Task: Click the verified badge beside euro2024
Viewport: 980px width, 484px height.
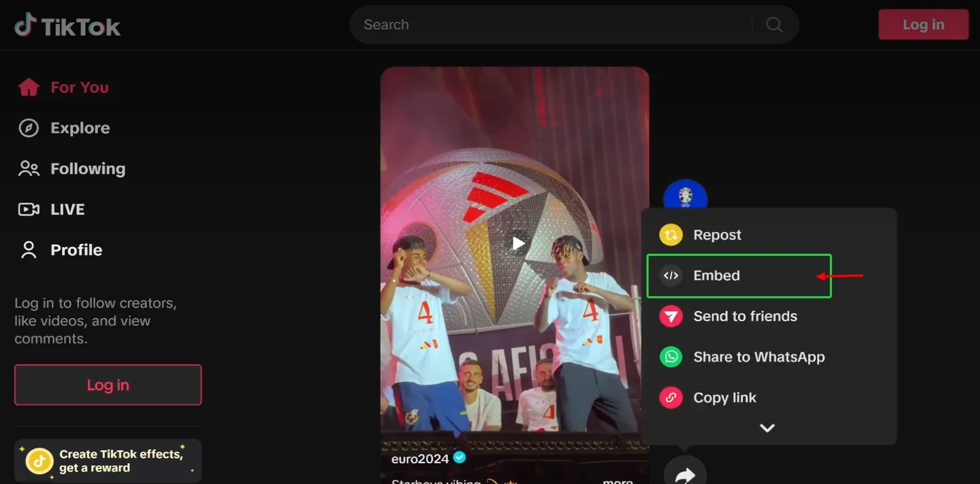Action: pos(459,457)
